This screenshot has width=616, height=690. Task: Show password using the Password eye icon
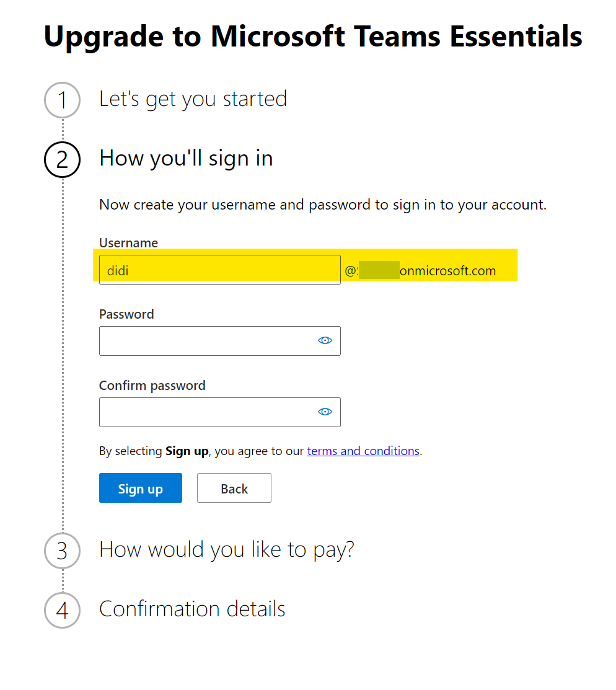tap(325, 340)
